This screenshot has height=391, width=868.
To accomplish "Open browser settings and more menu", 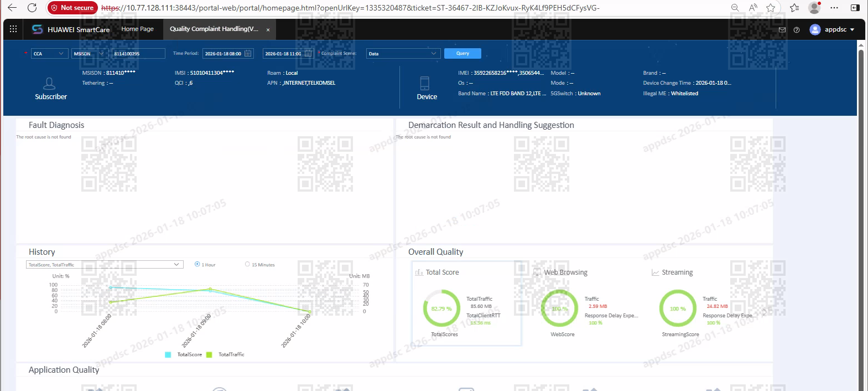I will [834, 8].
